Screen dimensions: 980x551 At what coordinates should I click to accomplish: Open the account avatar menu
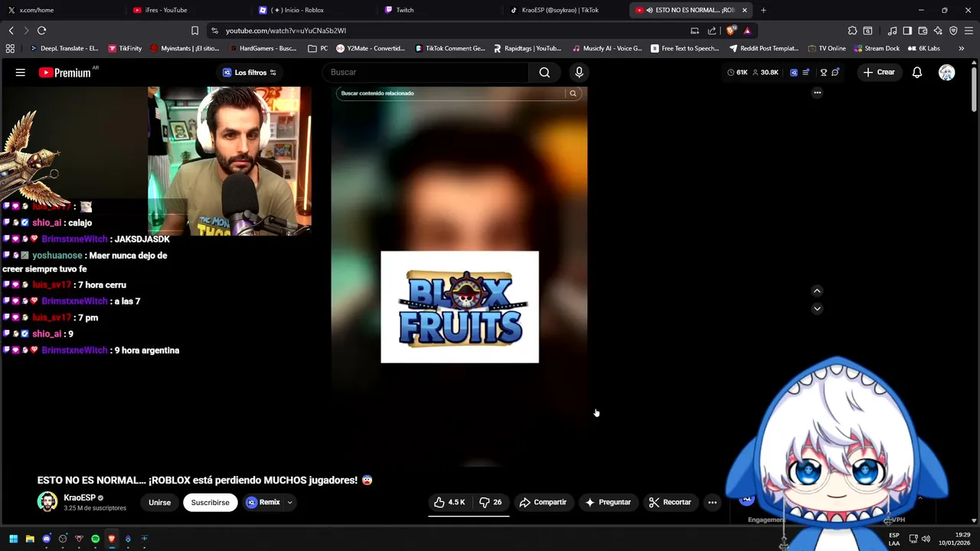coord(947,72)
